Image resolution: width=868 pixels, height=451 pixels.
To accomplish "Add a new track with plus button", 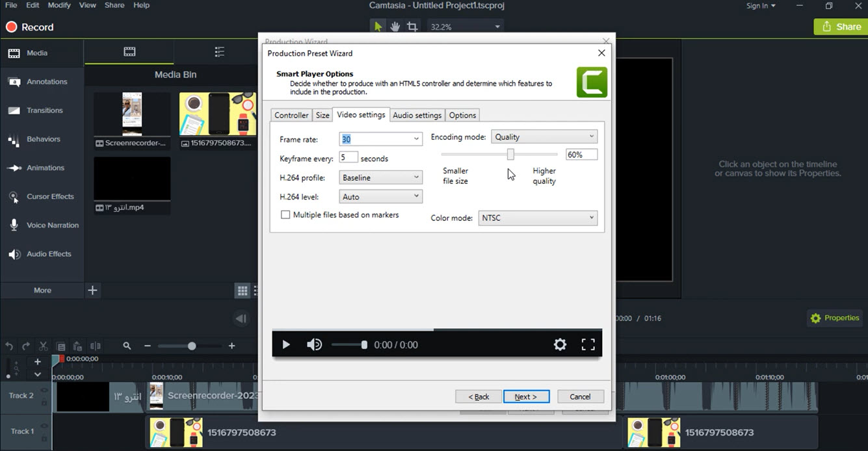I will tap(38, 362).
